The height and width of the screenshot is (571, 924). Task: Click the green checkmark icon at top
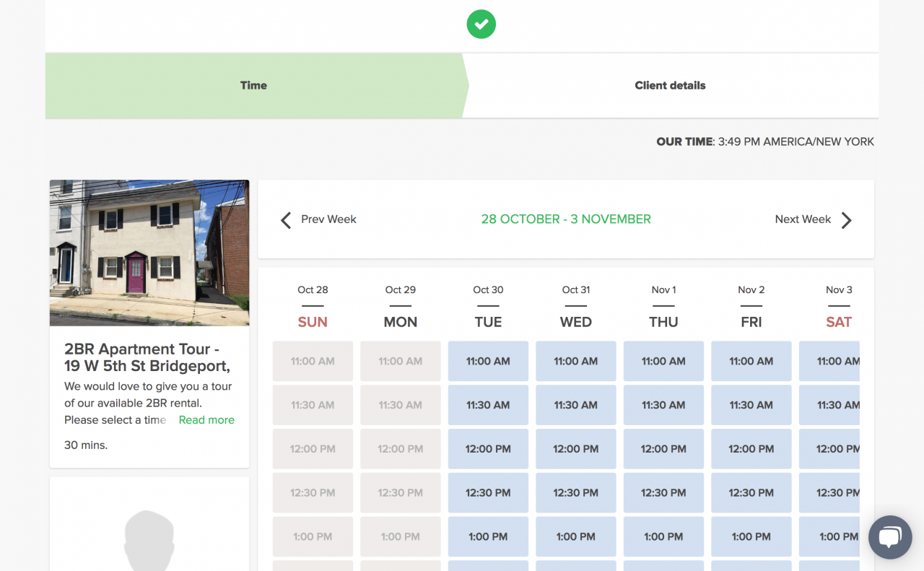point(481,24)
